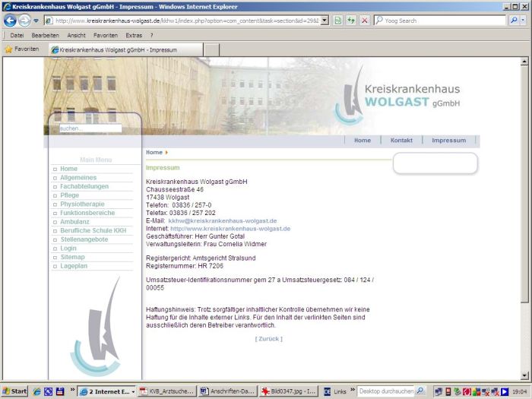Open the Ansicht menu
This screenshot has width=532, height=399.
(76, 35)
